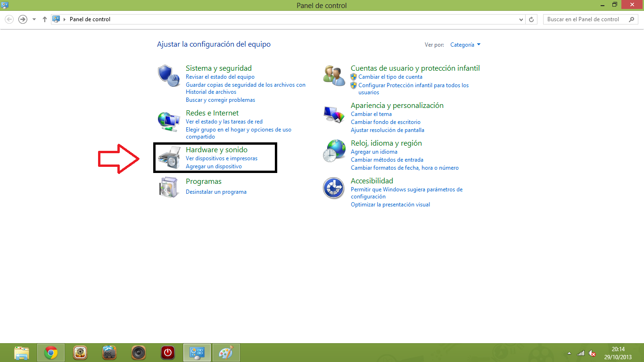This screenshot has width=644, height=362.
Task: Open Ver dispositivos e impresoras
Action: (222, 158)
